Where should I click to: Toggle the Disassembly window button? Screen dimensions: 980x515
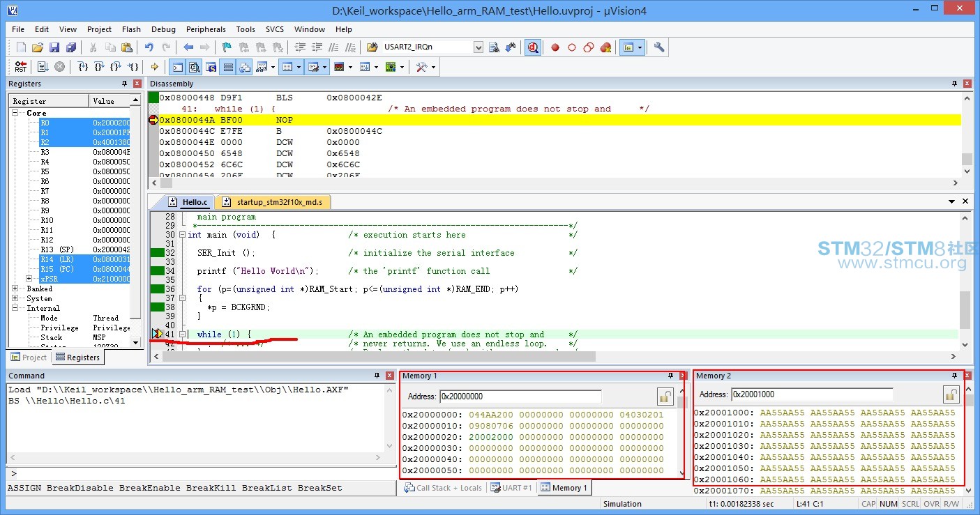pyautogui.click(x=194, y=67)
